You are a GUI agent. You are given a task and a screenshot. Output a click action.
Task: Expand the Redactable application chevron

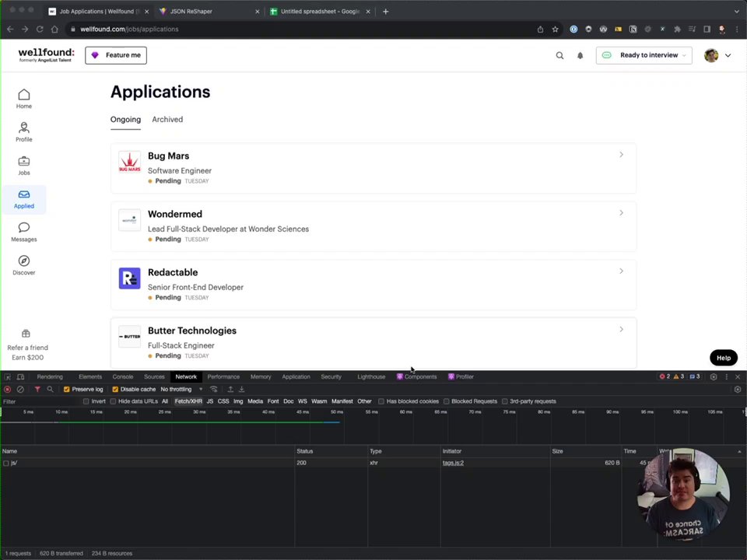[621, 271]
